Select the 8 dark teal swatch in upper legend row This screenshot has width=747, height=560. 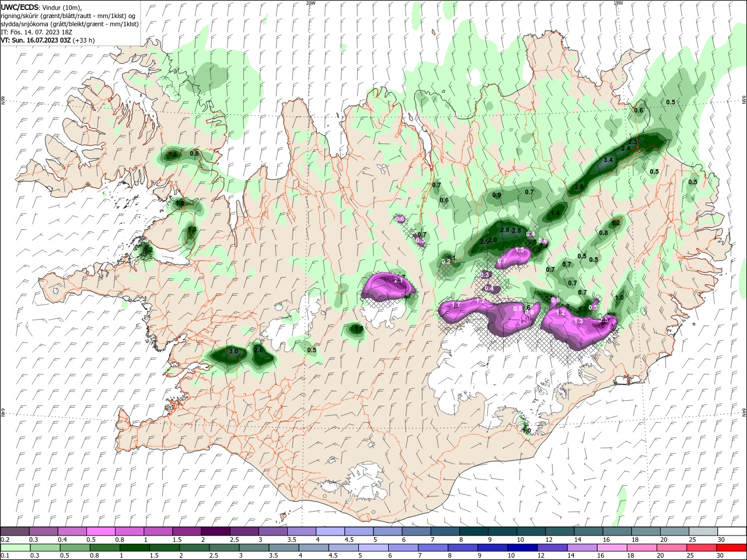(x=473, y=531)
